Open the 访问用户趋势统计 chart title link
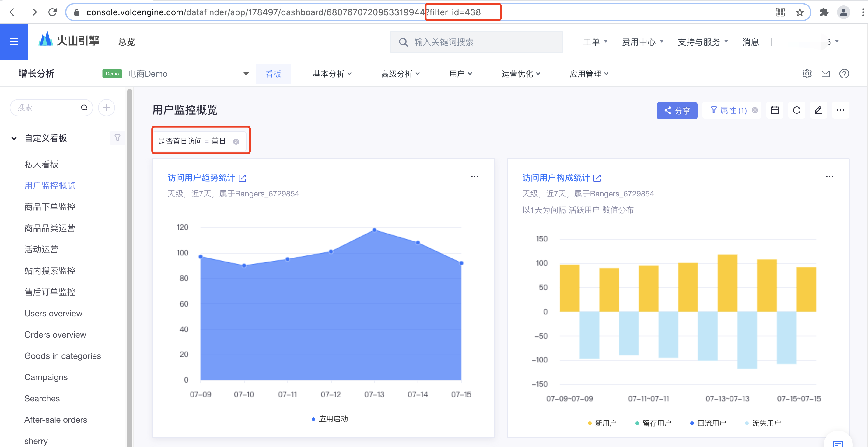This screenshot has width=868, height=447. (x=201, y=178)
